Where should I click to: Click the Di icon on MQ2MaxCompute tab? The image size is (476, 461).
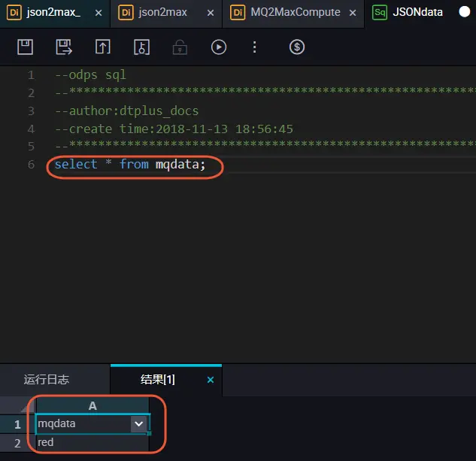click(238, 13)
